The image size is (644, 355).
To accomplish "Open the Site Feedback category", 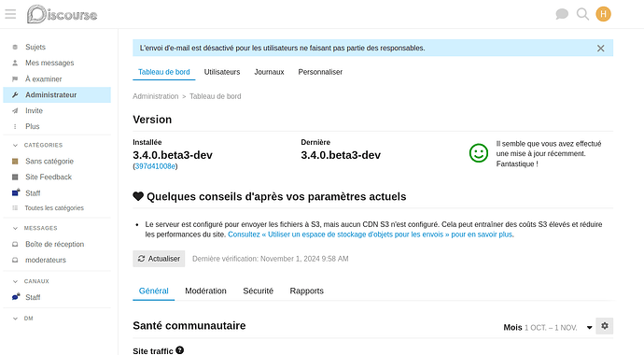I will (57, 177).
